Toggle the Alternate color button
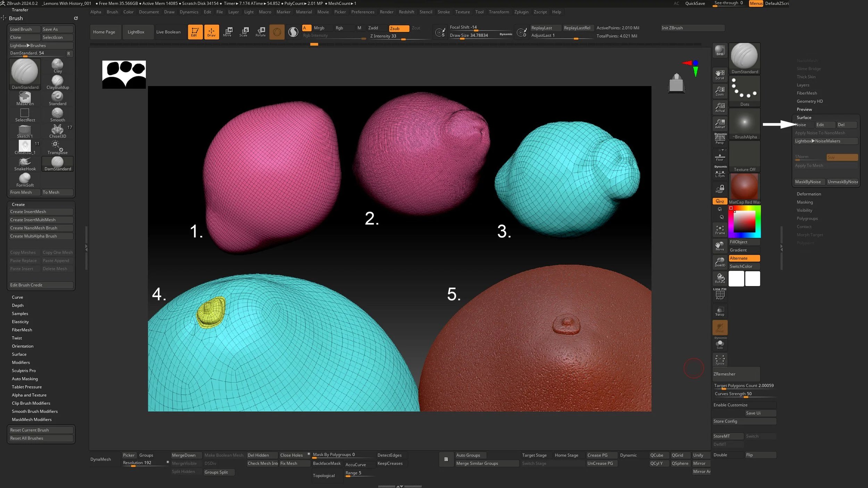 [x=744, y=258]
